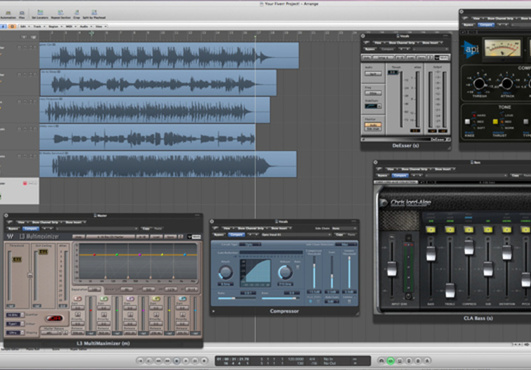
Task: Open the Quantize dropdown in L3 Multimaximizer
Action: pos(15,315)
